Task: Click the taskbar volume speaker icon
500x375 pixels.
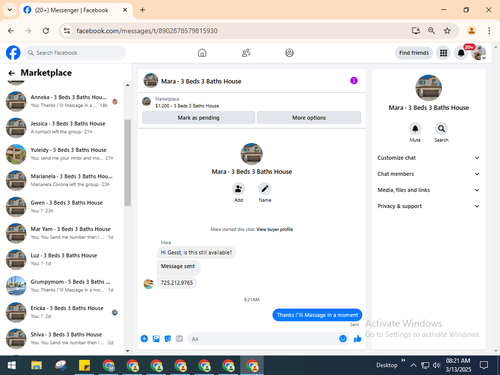Action: 436,365
